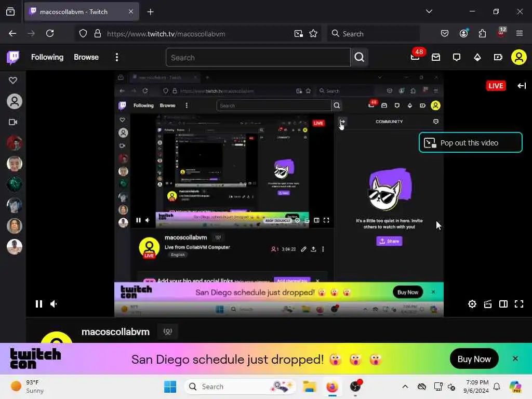Toggle fullscreen on the player
This screenshot has height=399, width=532.
[519, 304]
